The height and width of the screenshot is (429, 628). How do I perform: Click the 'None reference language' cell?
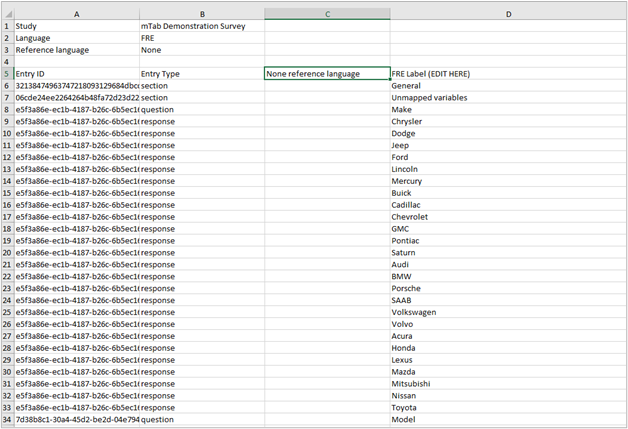coord(327,74)
